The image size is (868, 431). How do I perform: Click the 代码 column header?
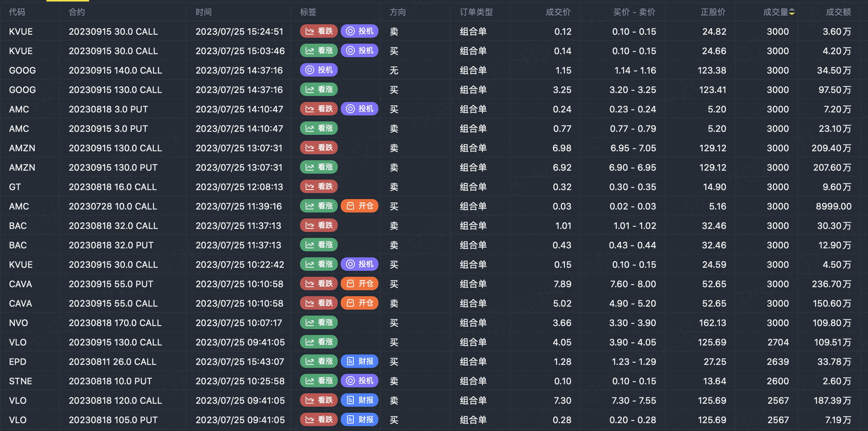click(x=17, y=12)
